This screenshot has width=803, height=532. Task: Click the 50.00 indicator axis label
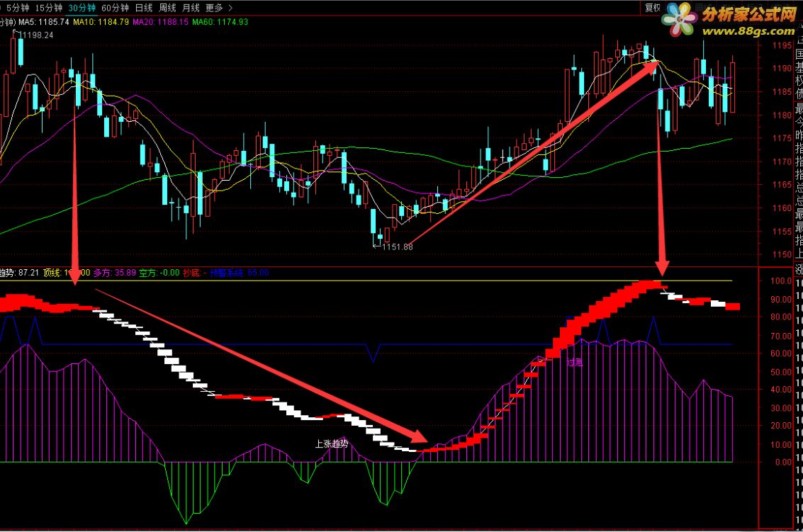(782, 372)
